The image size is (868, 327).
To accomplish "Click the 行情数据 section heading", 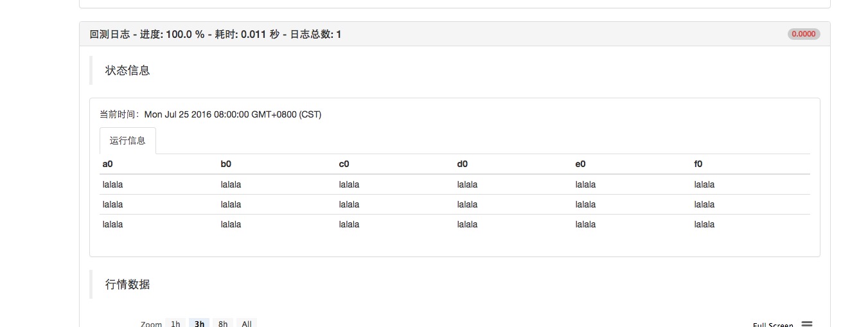I will coord(128,284).
